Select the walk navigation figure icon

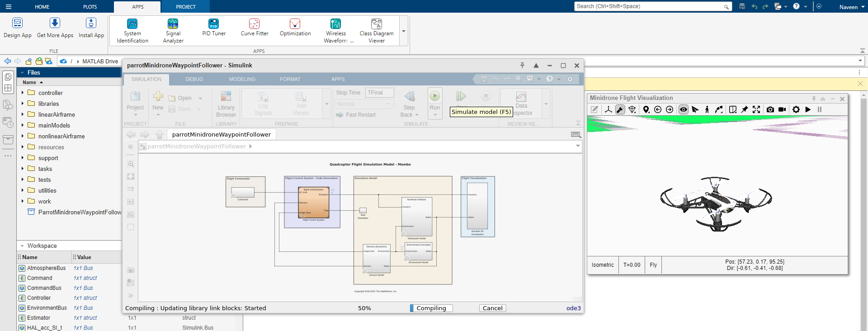(707, 109)
